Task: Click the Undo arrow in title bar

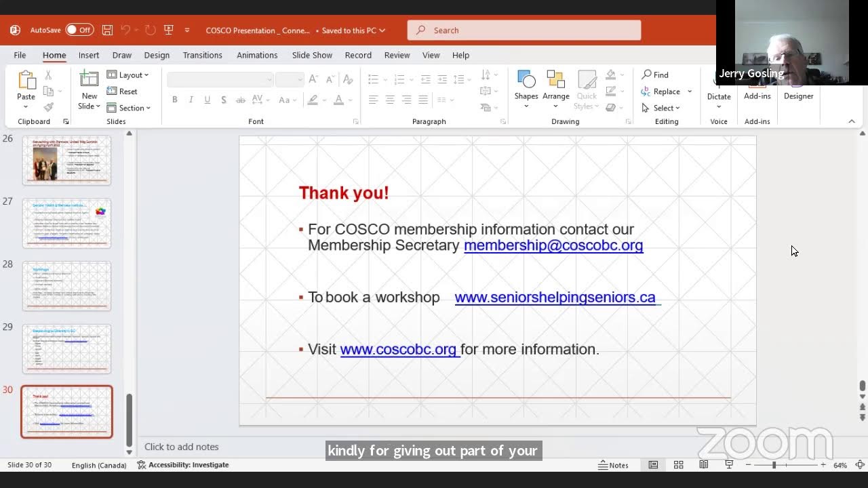Action: click(x=125, y=30)
